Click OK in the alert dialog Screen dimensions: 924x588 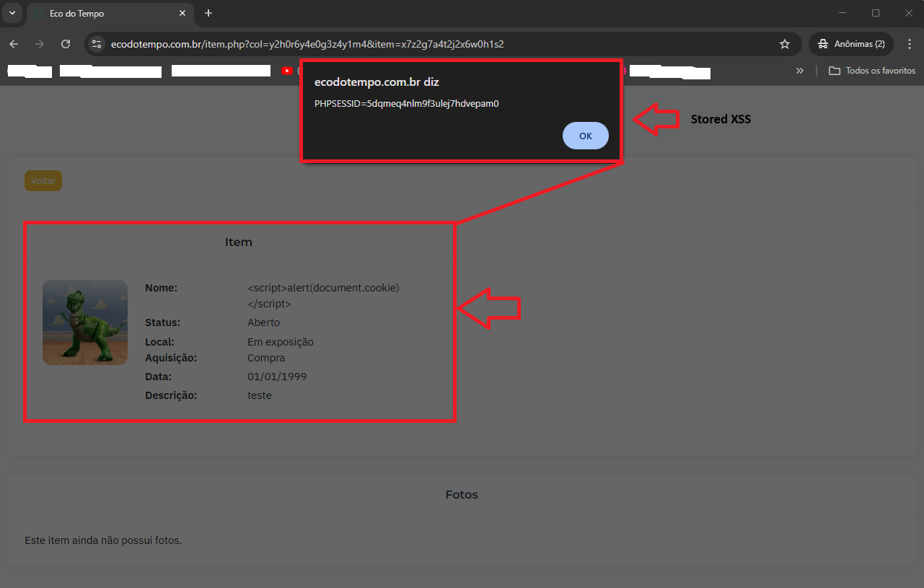point(586,136)
